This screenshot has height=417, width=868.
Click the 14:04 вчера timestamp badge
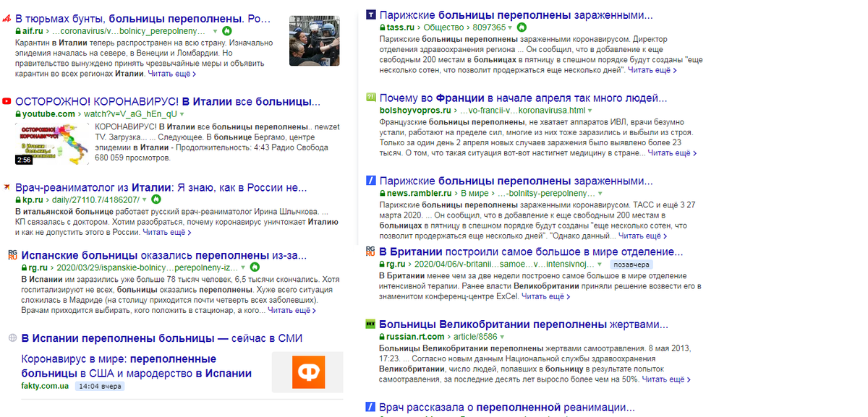[101, 386]
